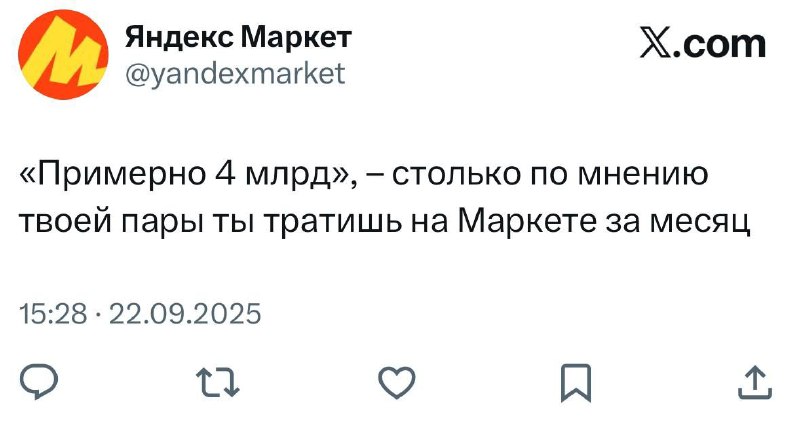Click the Яндекс Маркет display name
This screenshot has width=800, height=438.
point(238,39)
